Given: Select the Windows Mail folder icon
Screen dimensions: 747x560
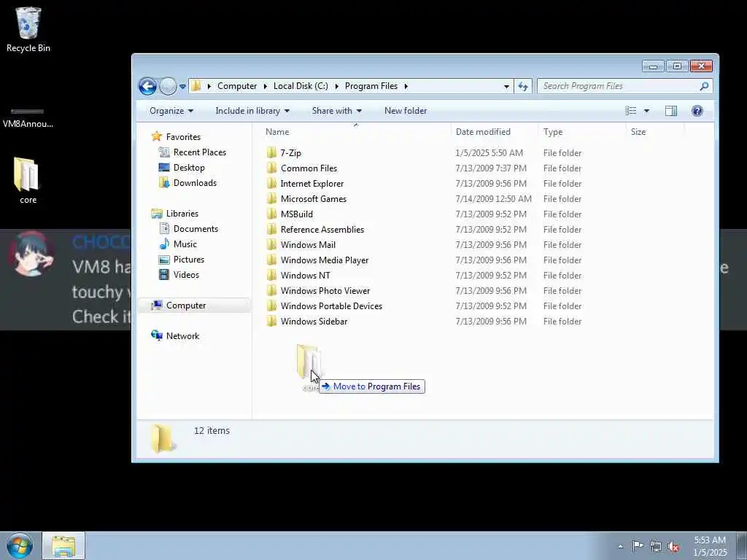Looking at the screenshot, I should [x=271, y=245].
